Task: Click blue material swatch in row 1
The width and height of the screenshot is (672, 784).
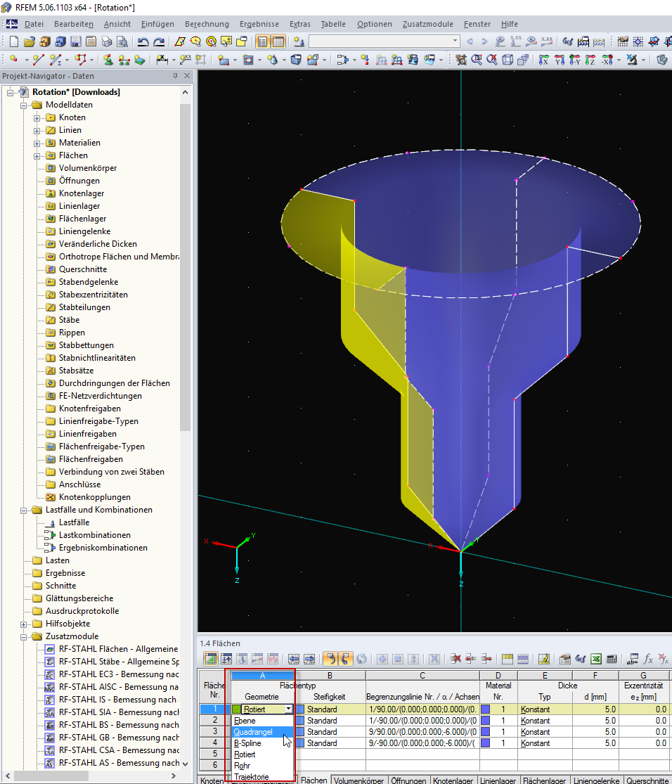Action: [485, 709]
